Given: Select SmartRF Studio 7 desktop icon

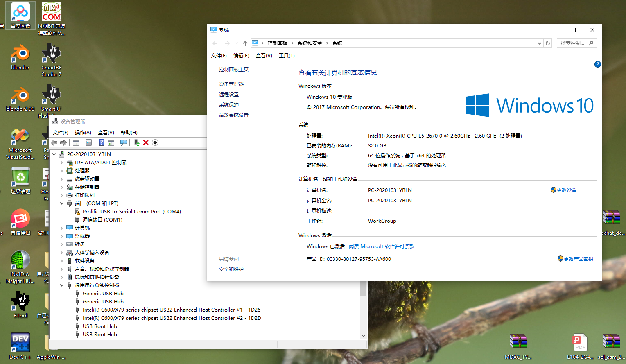Looking at the screenshot, I should tap(52, 60).
